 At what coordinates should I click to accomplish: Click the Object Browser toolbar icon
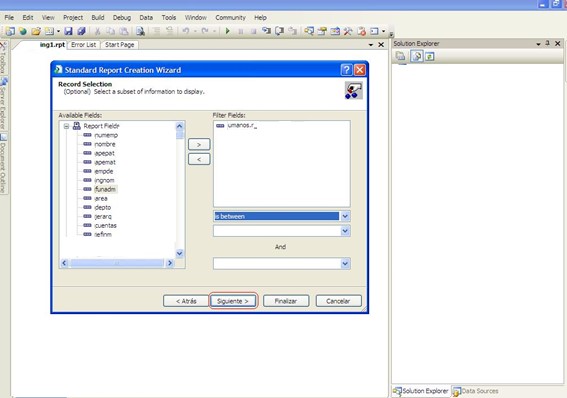(335, 31)
